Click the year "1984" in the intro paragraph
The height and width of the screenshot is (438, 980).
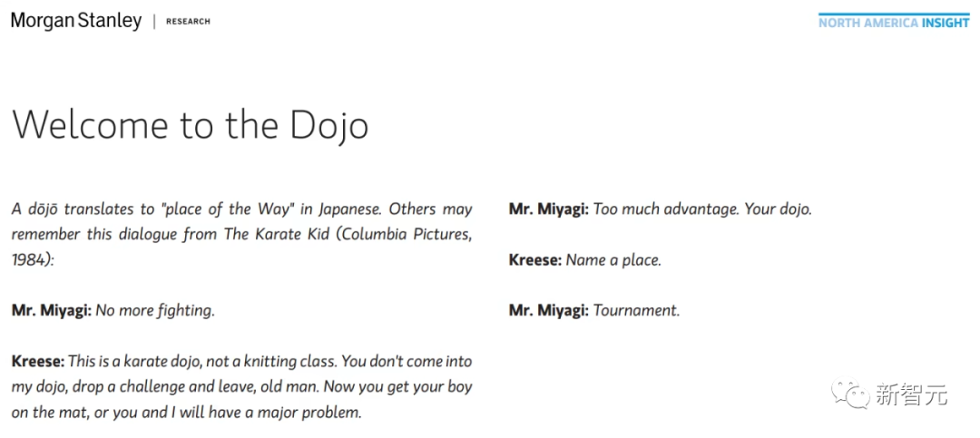point(27,260)
